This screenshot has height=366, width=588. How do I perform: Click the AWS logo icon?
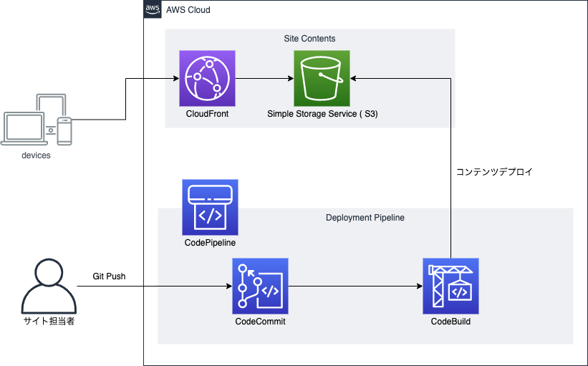pyautogui.click(x=153, y=10)
